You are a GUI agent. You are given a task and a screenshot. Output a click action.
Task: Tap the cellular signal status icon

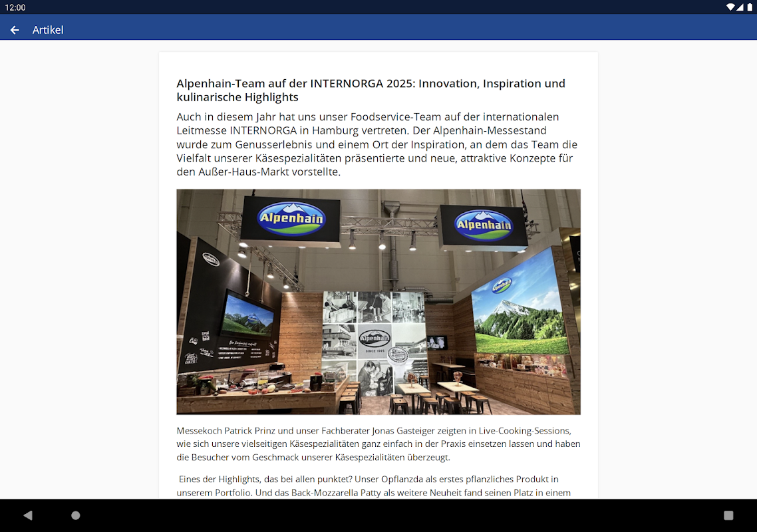click(740, 7)
